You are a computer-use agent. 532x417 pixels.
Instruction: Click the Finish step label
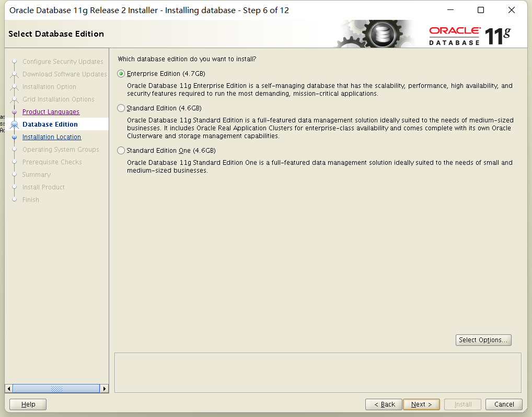pyautogui.click(x=30, y=200)
